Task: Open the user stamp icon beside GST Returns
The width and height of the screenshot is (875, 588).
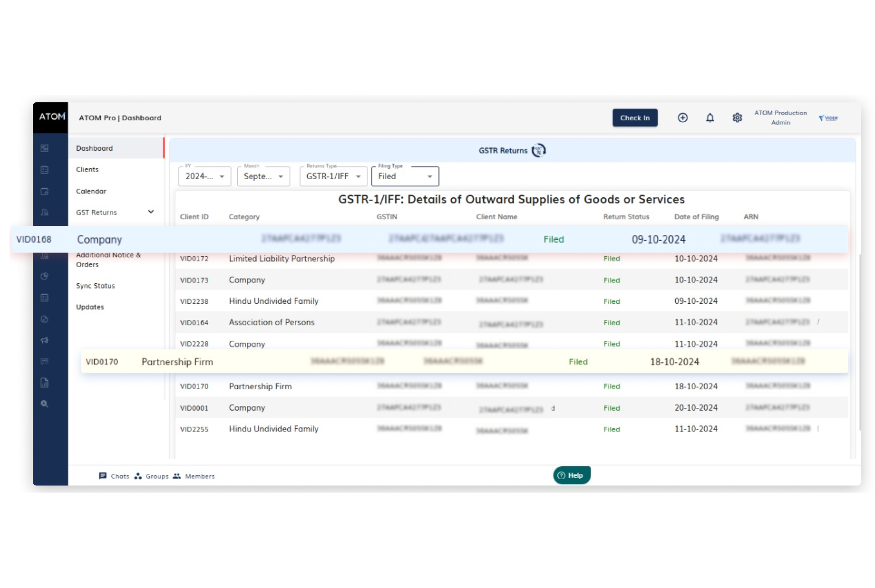Action: [x=45, y=212]
